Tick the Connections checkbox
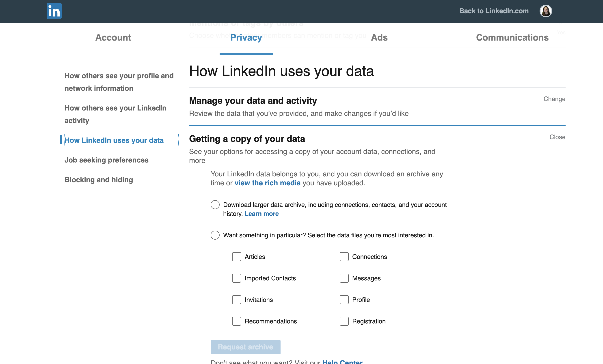 pos(344,257)
